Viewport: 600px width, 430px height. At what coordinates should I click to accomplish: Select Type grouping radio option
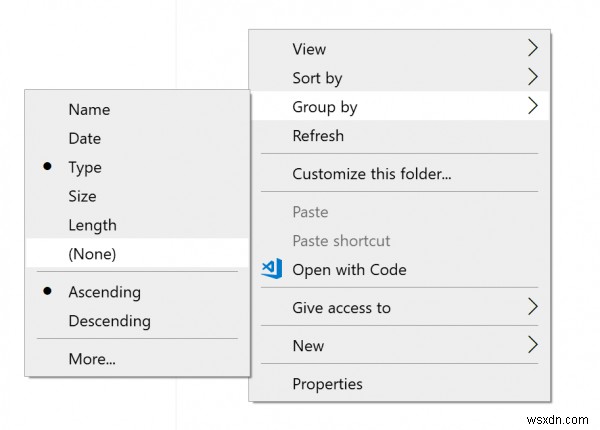coord(85,167)
